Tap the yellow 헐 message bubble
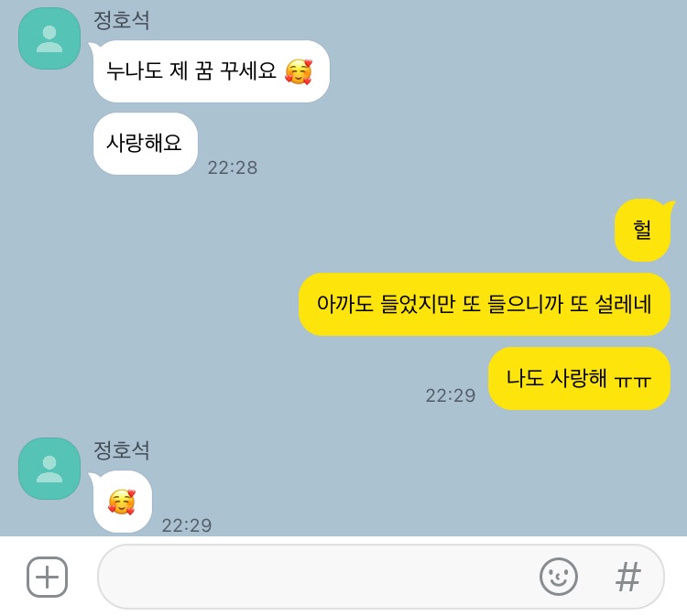The image size is (687, 616). coord(642,231)
